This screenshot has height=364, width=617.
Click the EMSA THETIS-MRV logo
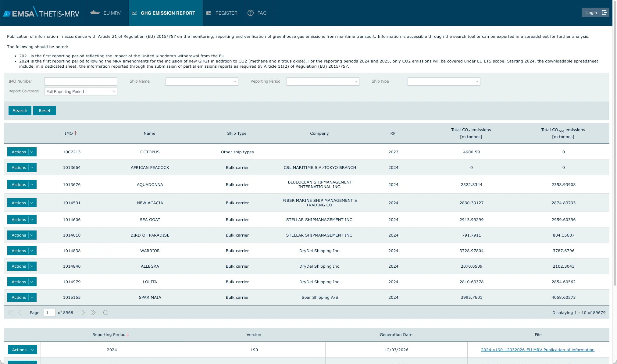point(41,13)
